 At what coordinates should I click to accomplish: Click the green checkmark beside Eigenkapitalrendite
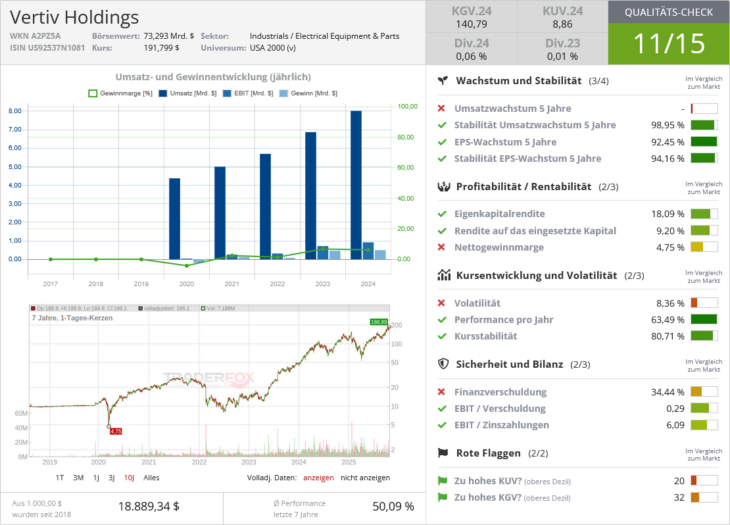pos(442,214)
